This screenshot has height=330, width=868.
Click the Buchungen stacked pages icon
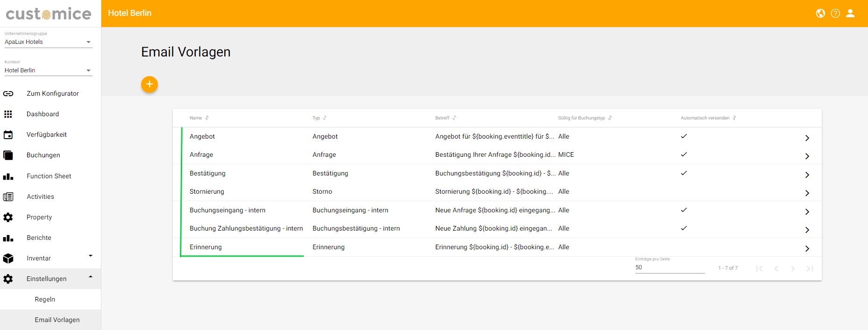point(8,155)
